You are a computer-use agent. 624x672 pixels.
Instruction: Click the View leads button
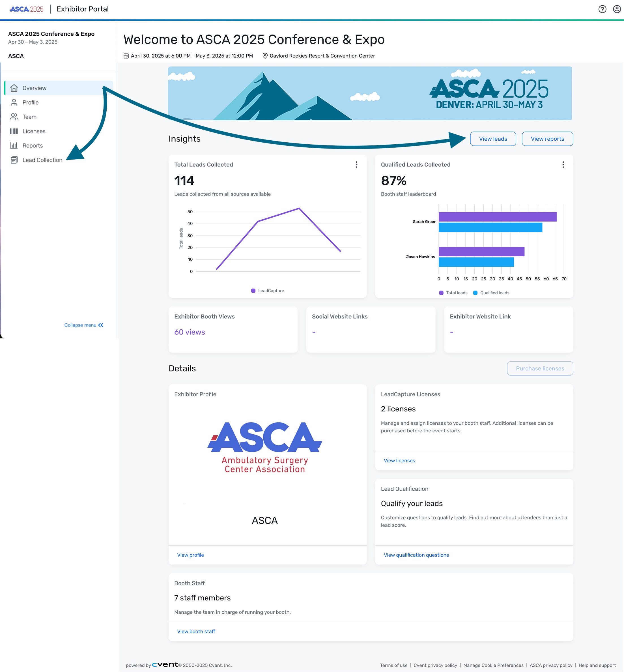coord(493,139)
